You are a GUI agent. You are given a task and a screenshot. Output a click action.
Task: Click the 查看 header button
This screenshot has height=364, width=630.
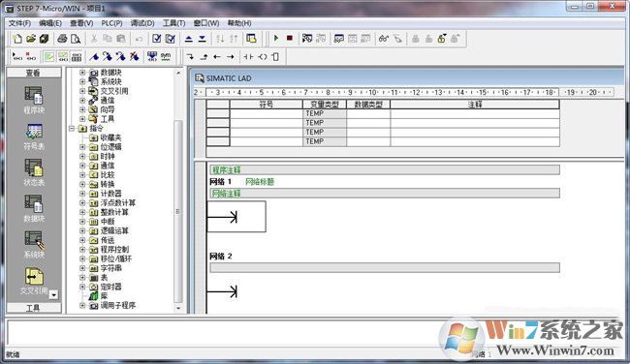pyautogui.click(x=34, y=73)
